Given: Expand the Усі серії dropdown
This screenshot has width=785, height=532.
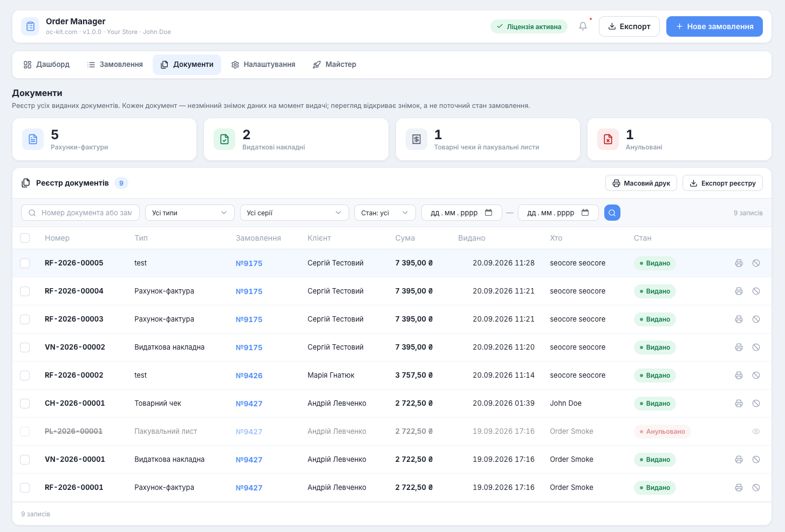Looking at the screenshot, I should 294,213.
